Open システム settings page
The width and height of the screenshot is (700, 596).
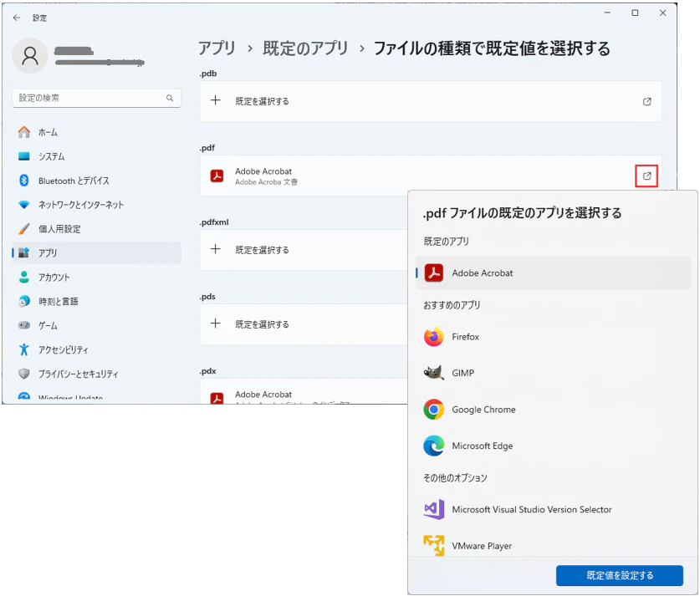tap(96, 156)
